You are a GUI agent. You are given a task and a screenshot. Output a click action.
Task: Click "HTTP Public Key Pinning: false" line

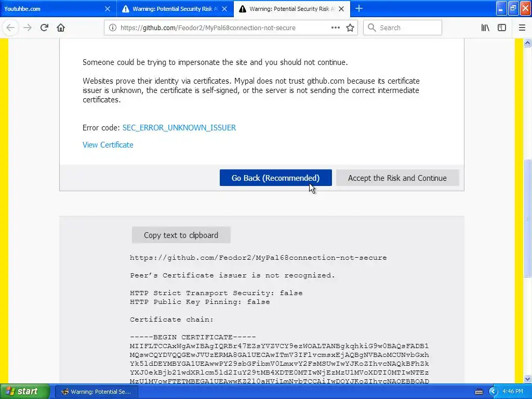200,302
